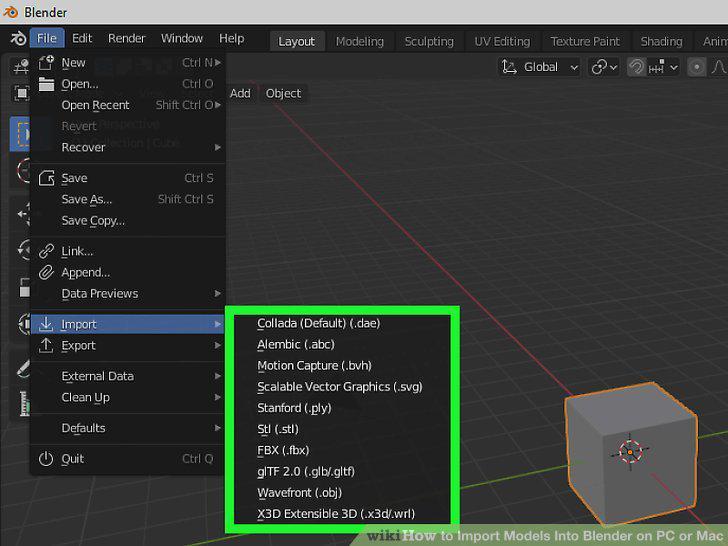Image resolution: width=728 pixels, height=546 pixels.
Task: Open the Edit menu
Action: pos(82,38)
